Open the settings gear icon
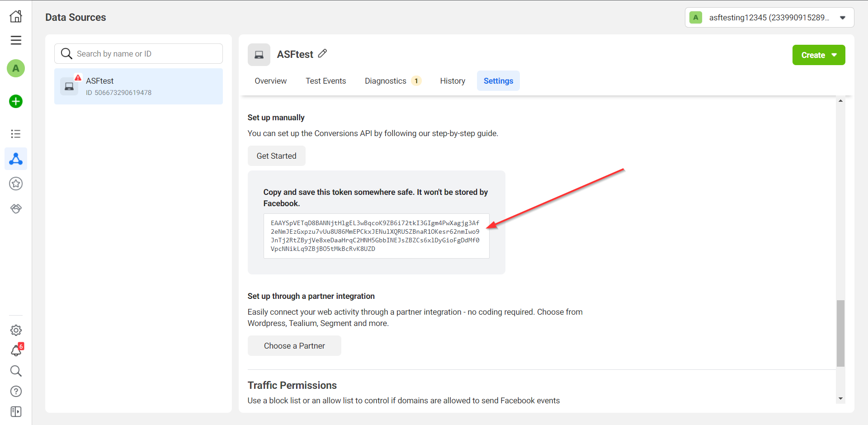Viewport: 868px width, 425px height. click(16, 330)
